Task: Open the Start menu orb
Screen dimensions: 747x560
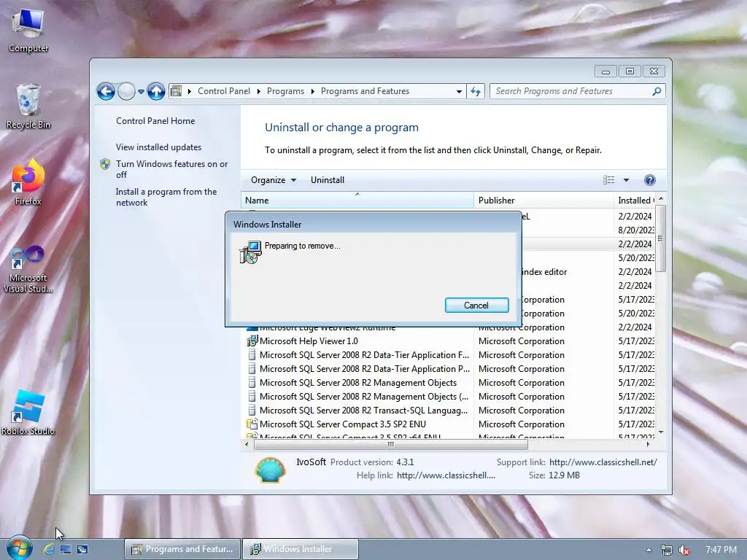Action: tap(19, 548)
